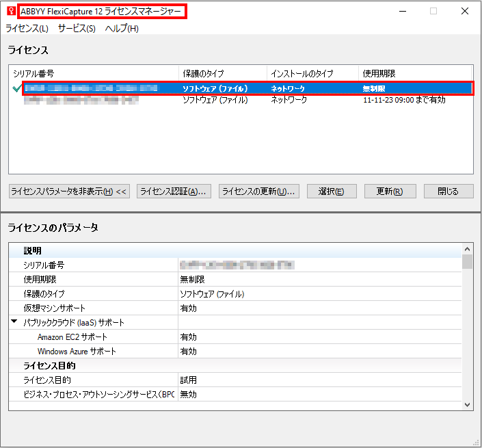
Task: Click the Amazon EC2 サポート row
Action: pyautogui.click(x=235, y=337)
